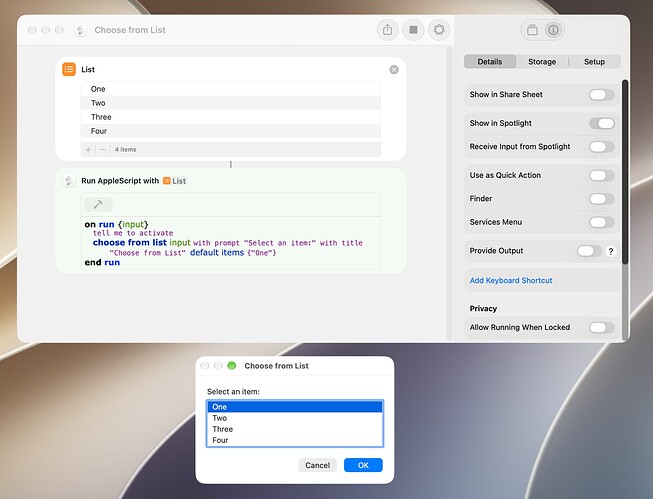The height and width of the screenshot is (499, 653).
Task: Compile the AppleScript with the hammer button
Action: pyautogui.click(x=98, y=205)
